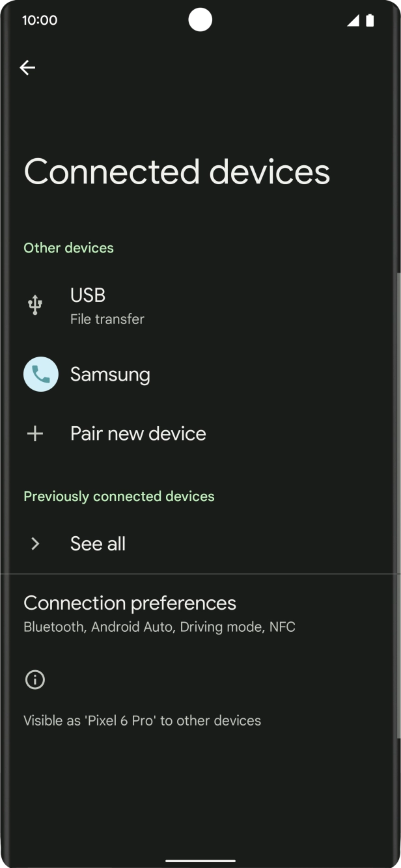401x868 pixels.
Task: Tap the Samsung phone call icon
Action: coord(40,374)
